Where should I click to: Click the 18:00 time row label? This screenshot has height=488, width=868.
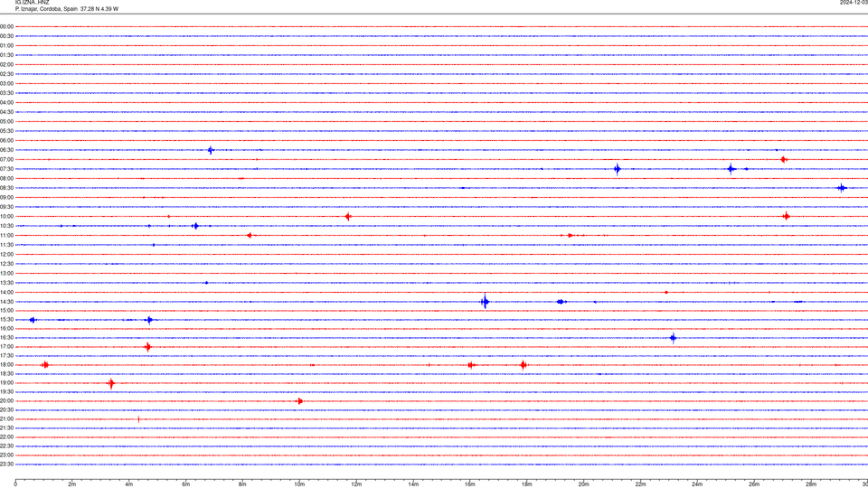tap(6, 364)
